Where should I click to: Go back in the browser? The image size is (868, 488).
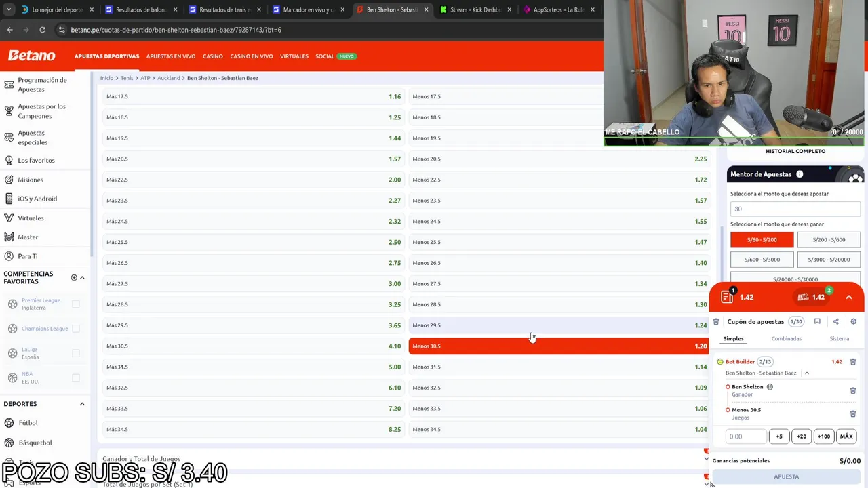coord(9,30)
